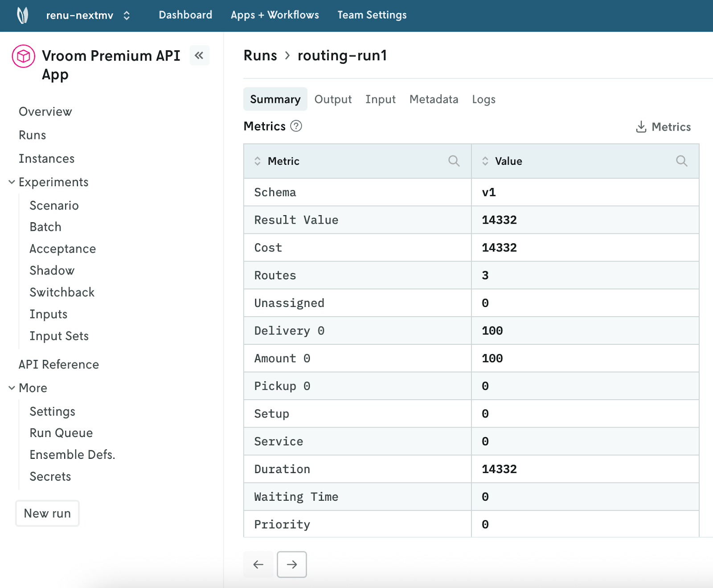Switch to the Logs tab
Screen dimensions: 713x588
(x=484, y=99)
